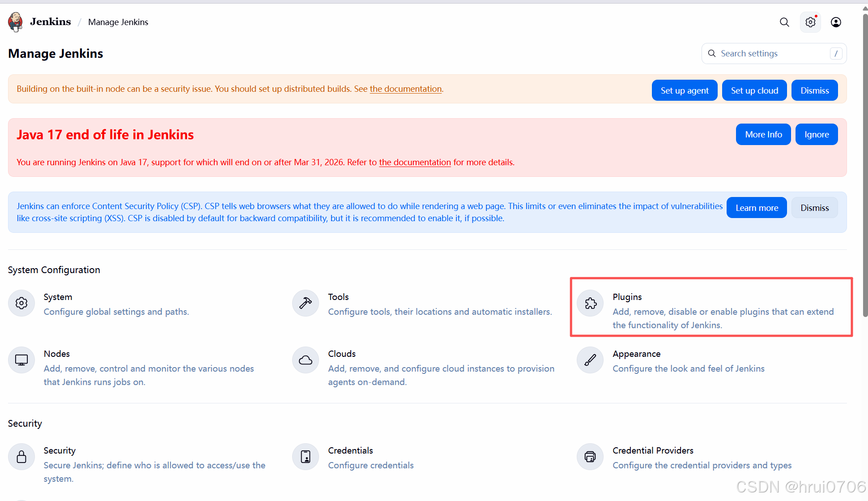Open the user account profile icon
This screenshot has height=501, width=868.
tap(836, 22)
